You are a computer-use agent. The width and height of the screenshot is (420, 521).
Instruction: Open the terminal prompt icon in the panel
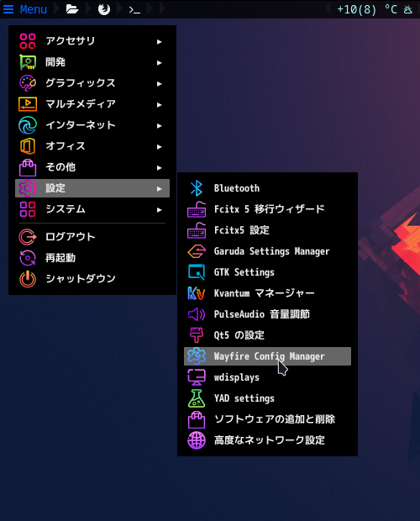[x=134, y=10]
